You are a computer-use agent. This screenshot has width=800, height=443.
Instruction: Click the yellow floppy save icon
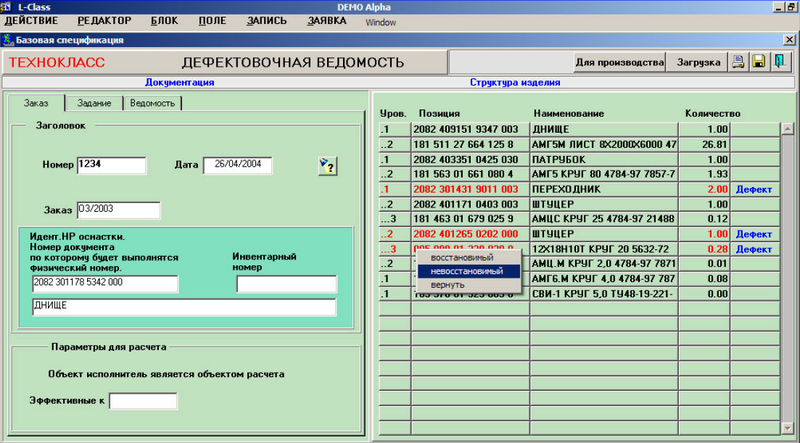(759, 62)
